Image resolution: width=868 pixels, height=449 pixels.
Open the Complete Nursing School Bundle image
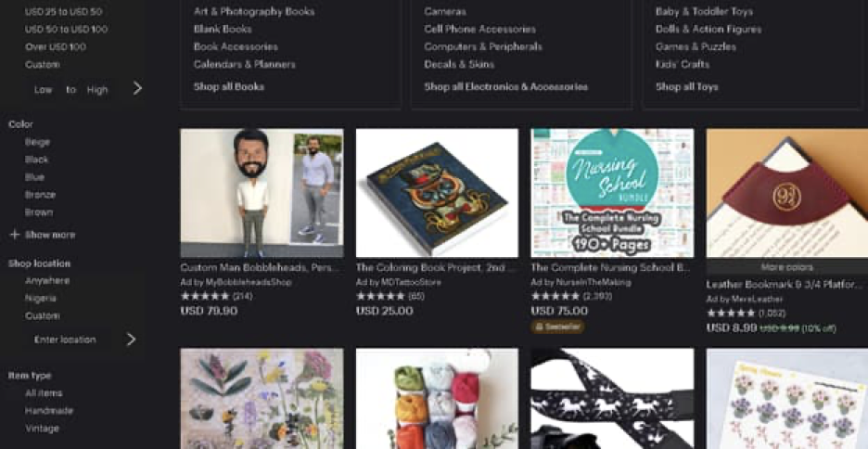(x=612, y=193)
